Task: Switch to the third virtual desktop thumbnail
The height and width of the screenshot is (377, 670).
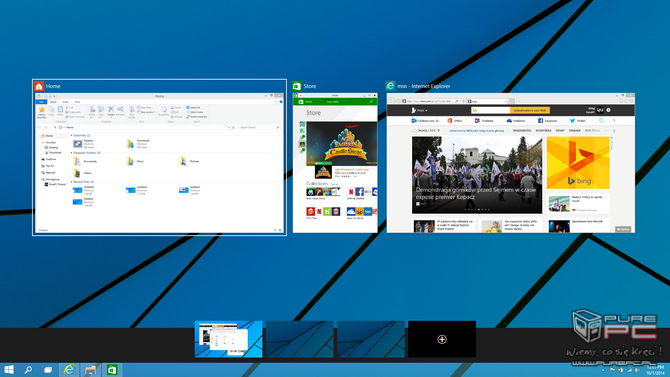Action: click(x=370, y=339)
